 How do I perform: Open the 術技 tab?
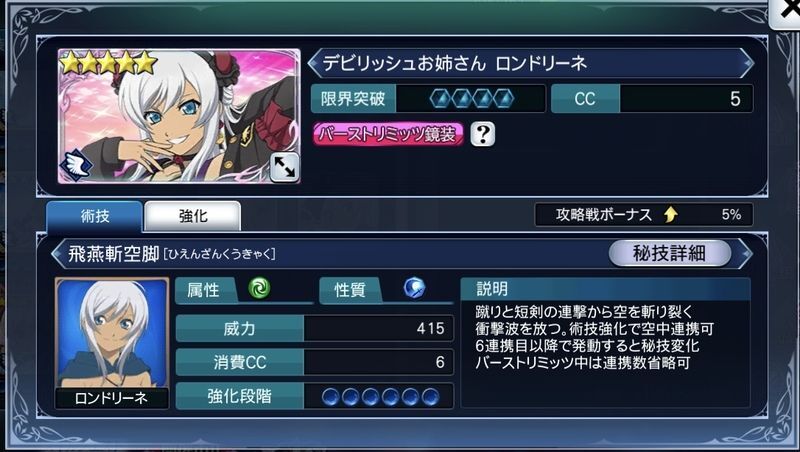point(94,216)
